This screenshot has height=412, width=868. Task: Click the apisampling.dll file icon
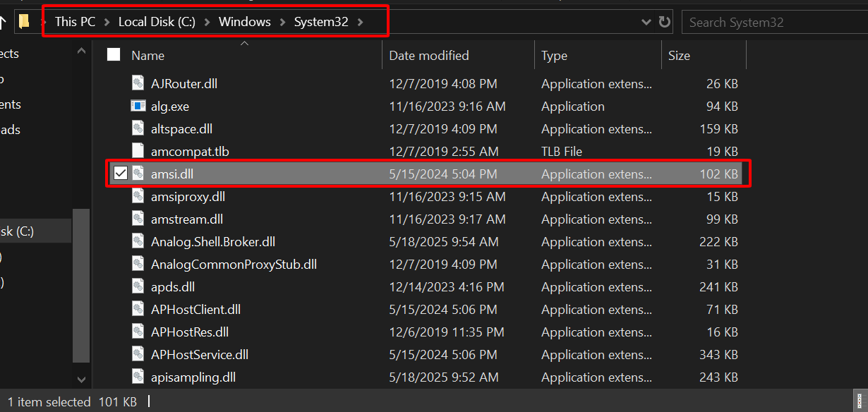pos(138,377)
